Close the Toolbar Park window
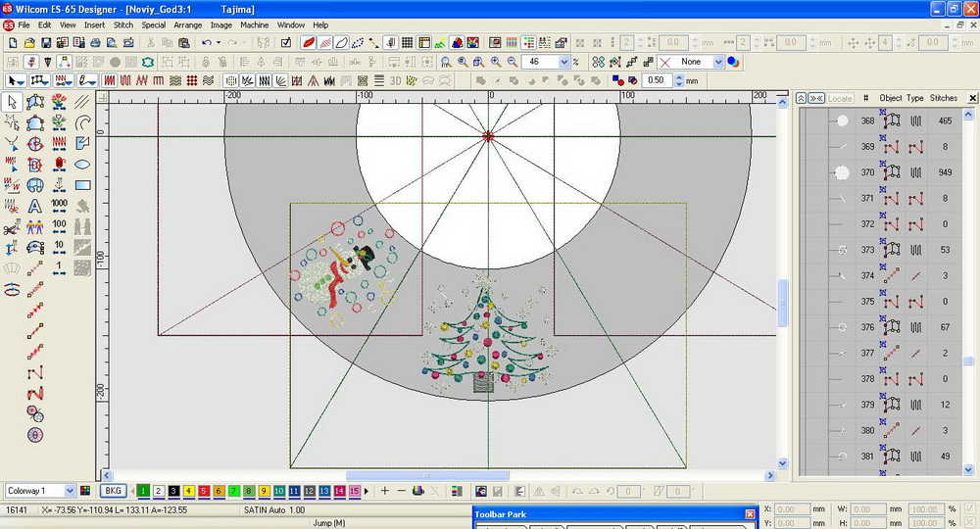 click(750, 514)
